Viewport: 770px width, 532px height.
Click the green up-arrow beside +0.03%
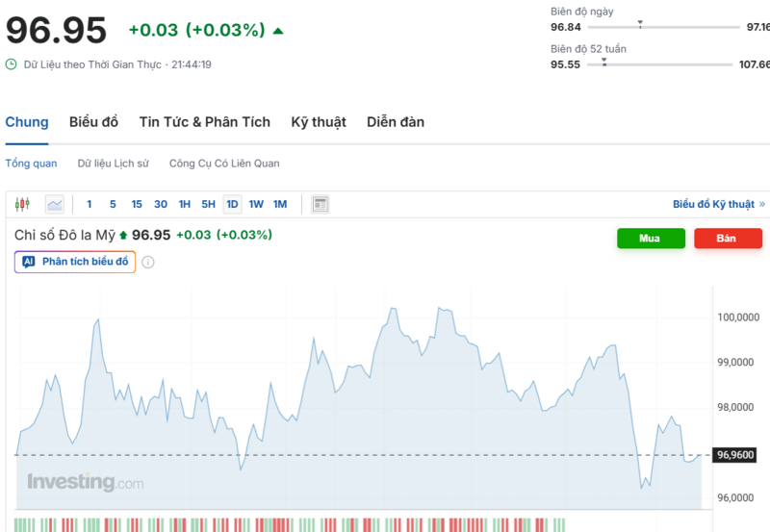[278, 31]
